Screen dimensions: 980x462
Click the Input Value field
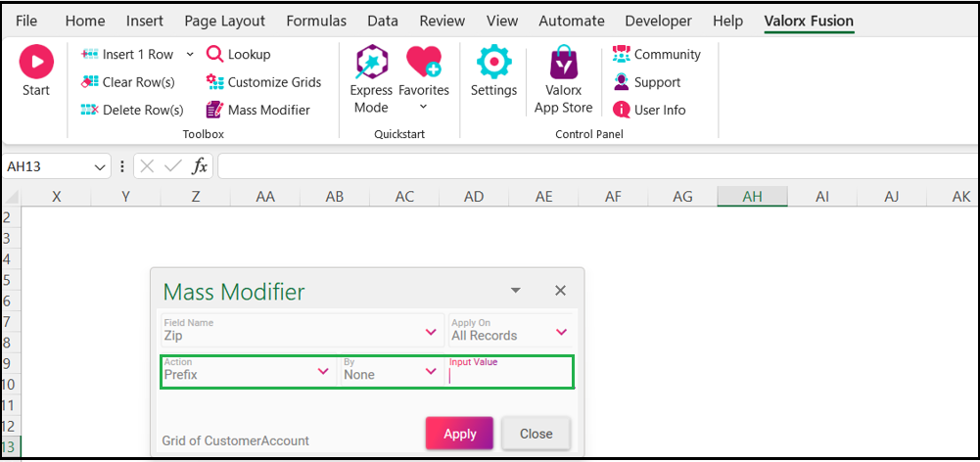coord(510,373)
